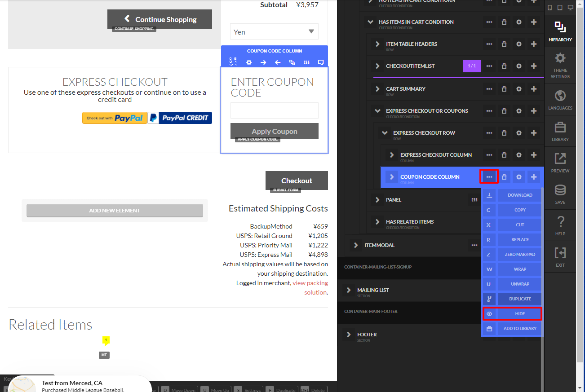The image size is (585, 392).
Task: Open the Yen currency dropdown
Action: click(x=274, y=32)
